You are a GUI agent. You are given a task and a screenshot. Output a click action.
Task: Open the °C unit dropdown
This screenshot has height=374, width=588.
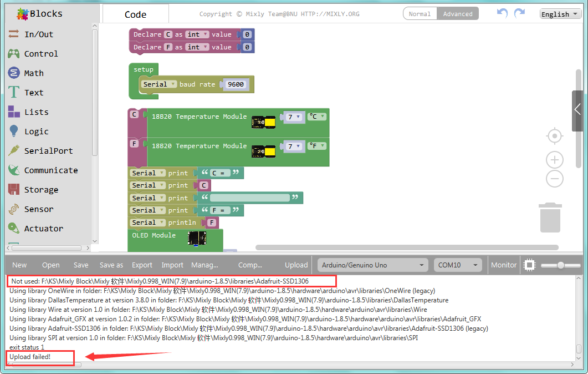coord(317,117)
